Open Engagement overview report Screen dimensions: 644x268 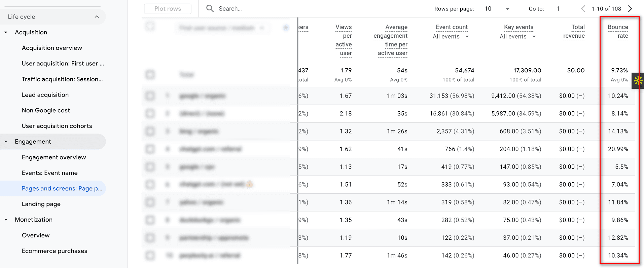point(54,157)
